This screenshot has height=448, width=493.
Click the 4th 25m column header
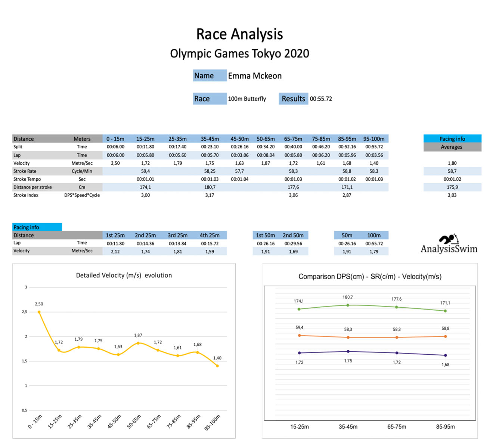210,235
